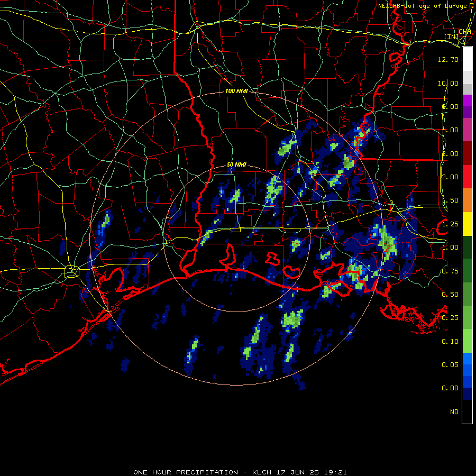Image resolution: width=476 pixels, height=476 pixels.
Task: Click the 0.75 legend value
Action: point(450,271)
